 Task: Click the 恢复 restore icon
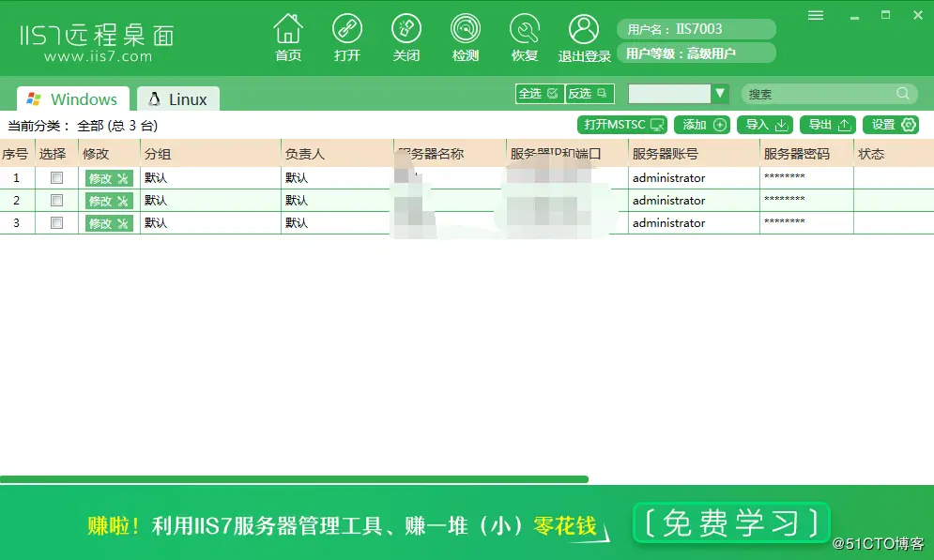point(524,38)
